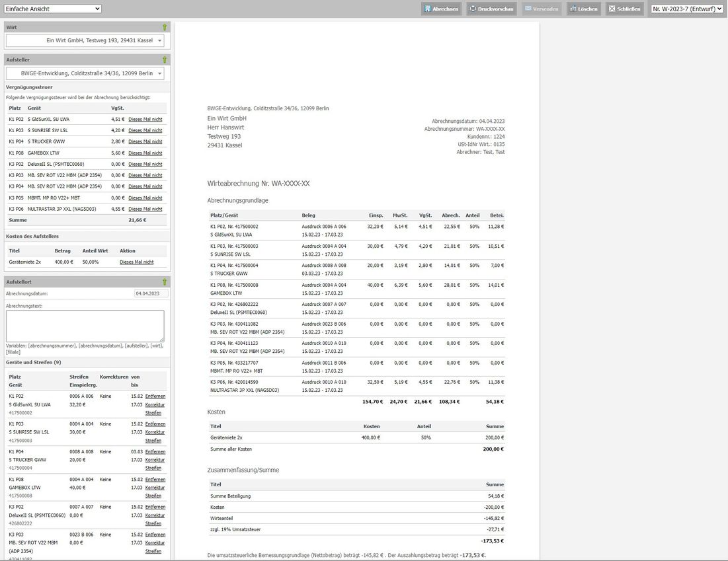
Task: Click the Abrechnen toolbar button
Action: (441, 9)
